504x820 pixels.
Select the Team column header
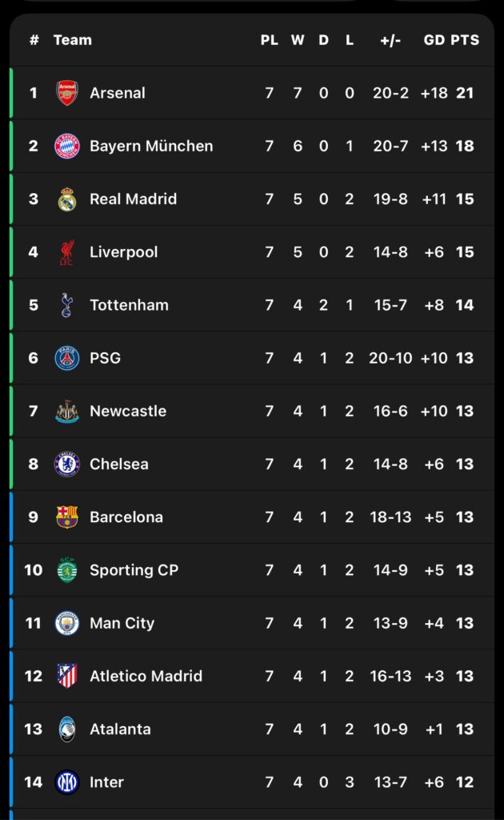[x=72, y=40]
